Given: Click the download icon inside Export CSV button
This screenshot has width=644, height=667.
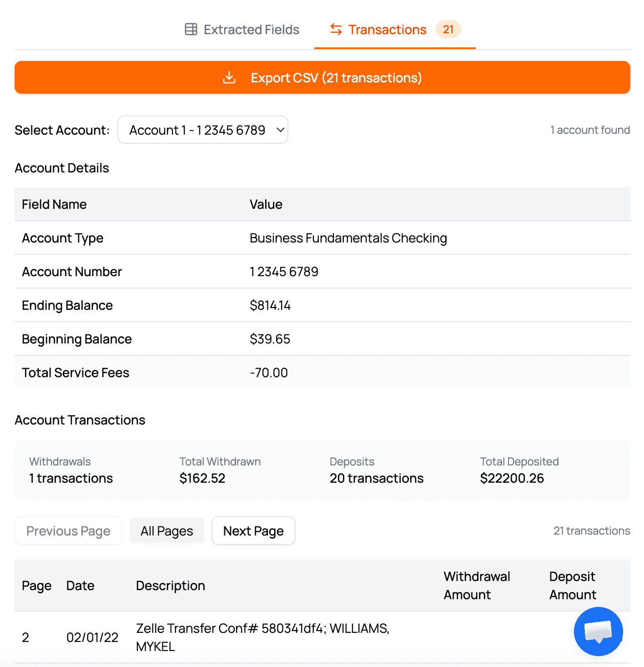Looking at the screenshot, I should coord(229,77).
